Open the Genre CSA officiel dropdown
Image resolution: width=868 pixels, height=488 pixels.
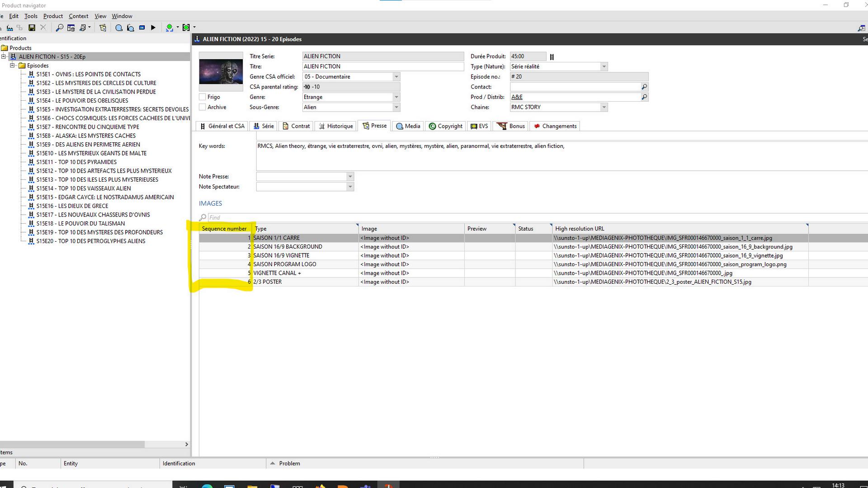(x=396, y=77)
